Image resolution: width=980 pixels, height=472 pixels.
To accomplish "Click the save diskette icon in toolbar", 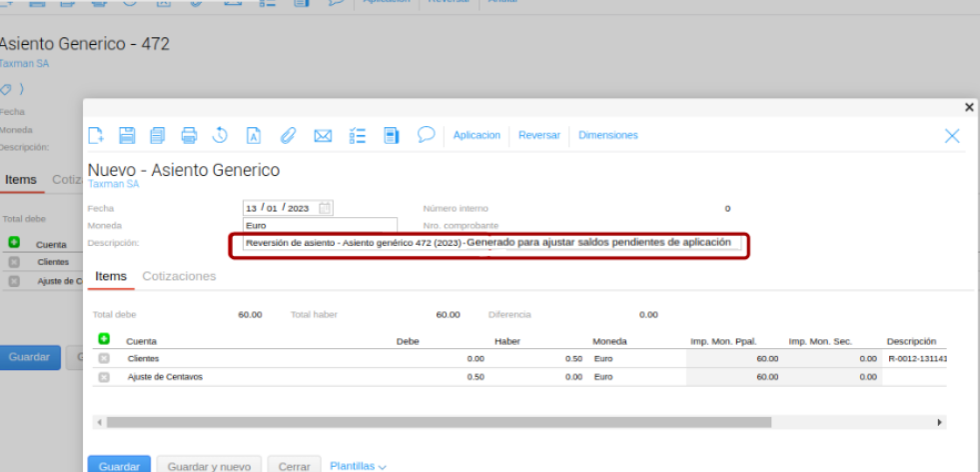I will point(127,136).
